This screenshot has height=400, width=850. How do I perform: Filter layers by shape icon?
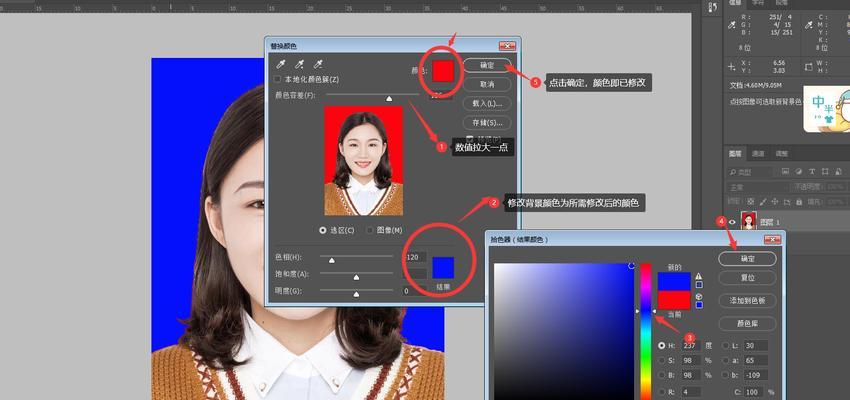coord(825,172)
